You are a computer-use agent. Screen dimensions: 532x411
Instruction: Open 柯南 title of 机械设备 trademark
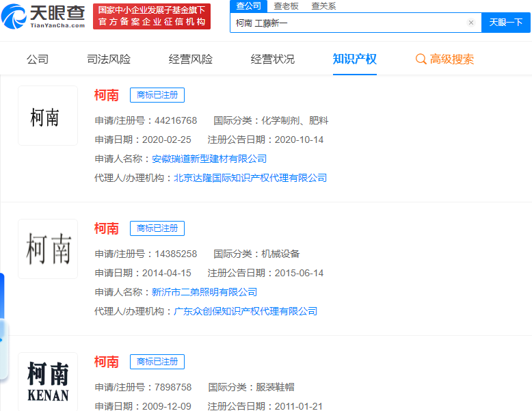pos(107,228)
